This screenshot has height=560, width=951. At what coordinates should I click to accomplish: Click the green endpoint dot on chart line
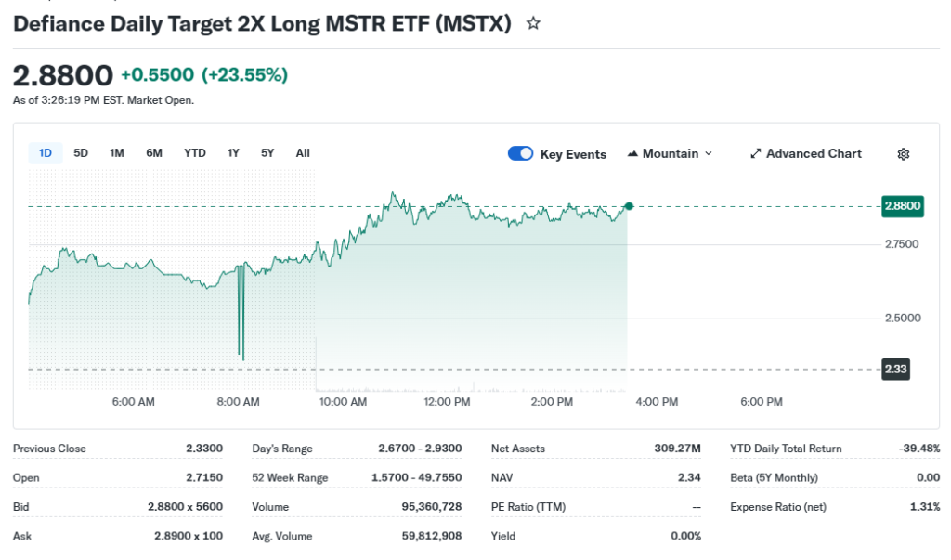coord(629,206)
